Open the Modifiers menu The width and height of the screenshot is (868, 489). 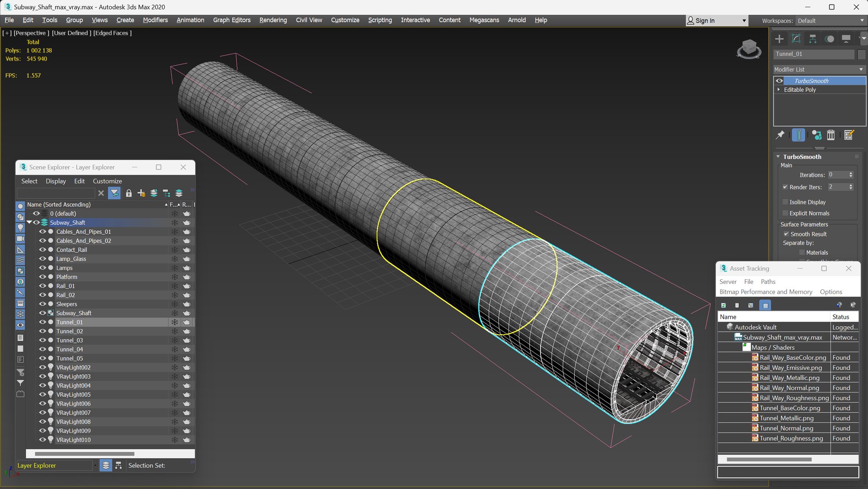[x=155, y=20]
